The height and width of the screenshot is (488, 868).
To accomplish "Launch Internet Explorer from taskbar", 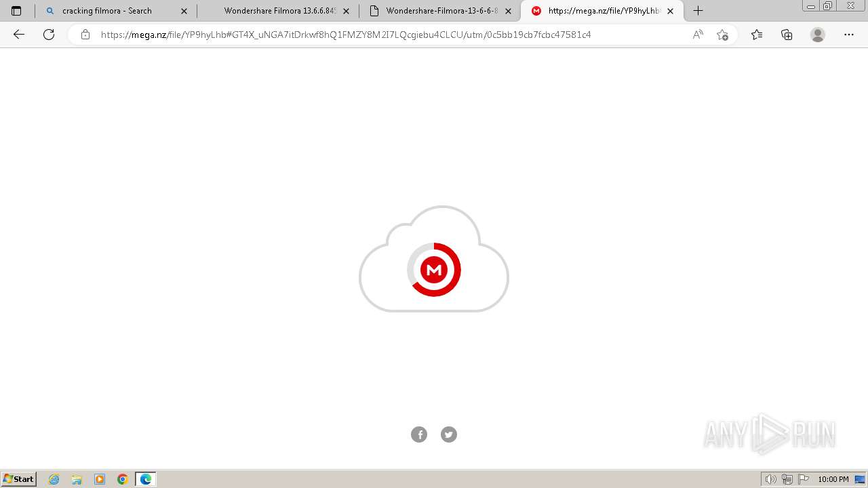I will (x=54, y=479).
